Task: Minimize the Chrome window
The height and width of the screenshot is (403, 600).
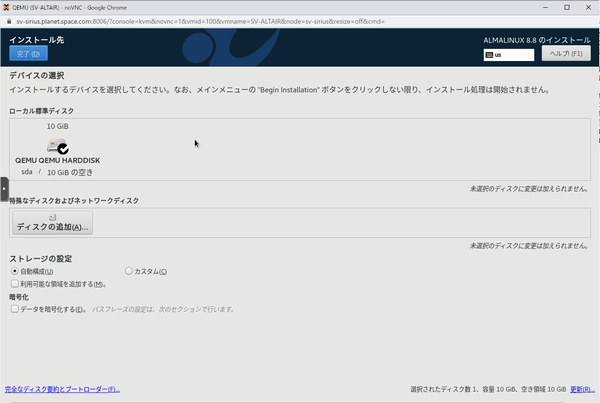Action: click(545, 7)
